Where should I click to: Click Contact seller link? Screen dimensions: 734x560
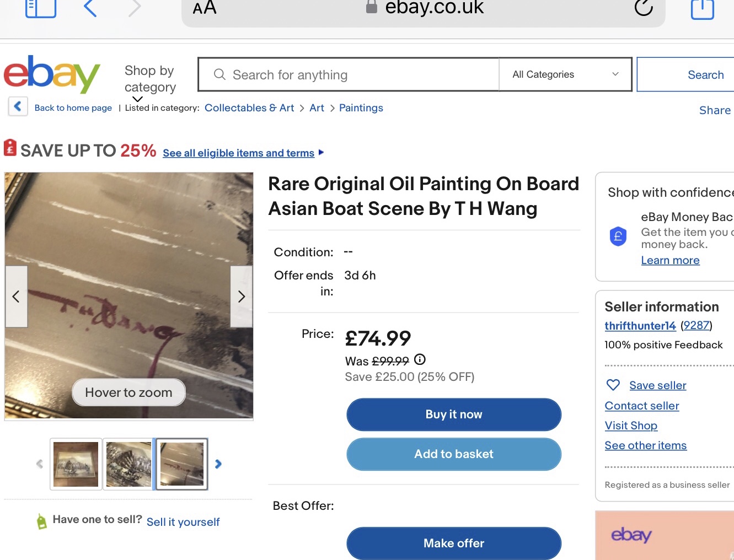click(x=641, y=406)
